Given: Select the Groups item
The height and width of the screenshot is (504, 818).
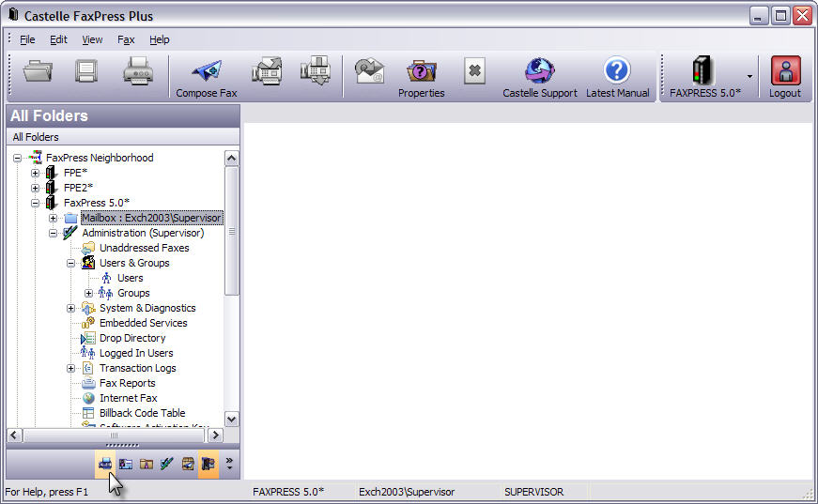Looking at the screenshot, I should click(133, 294).
